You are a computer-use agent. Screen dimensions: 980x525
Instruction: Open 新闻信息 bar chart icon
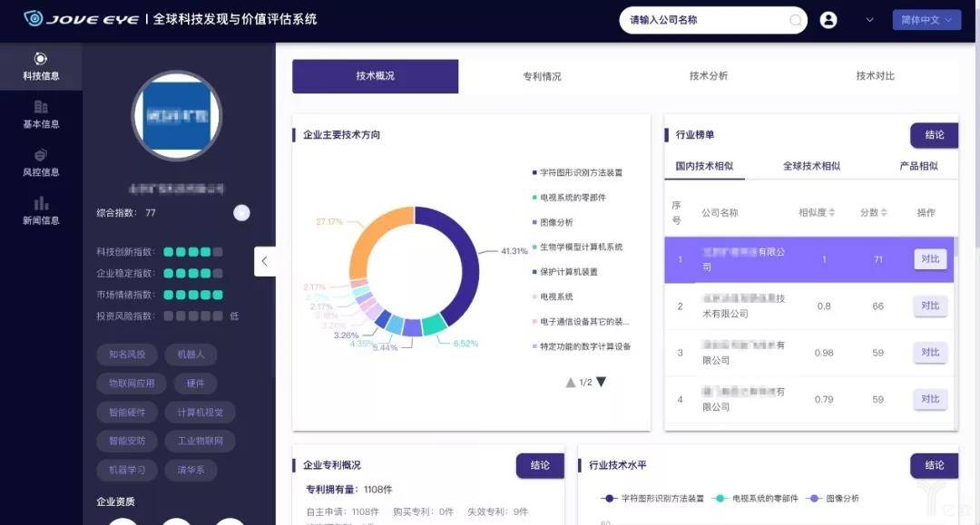pyautogui.click(x=41, y=203)
